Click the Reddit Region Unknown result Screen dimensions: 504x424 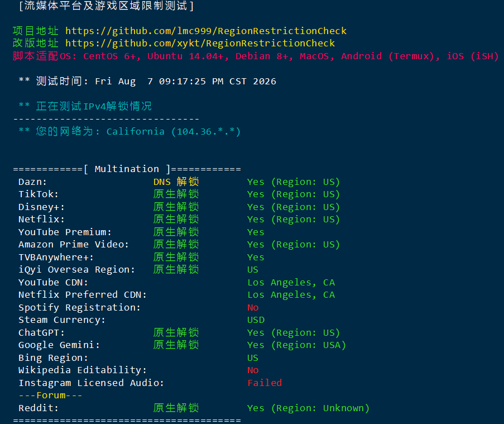coord(308,408)
